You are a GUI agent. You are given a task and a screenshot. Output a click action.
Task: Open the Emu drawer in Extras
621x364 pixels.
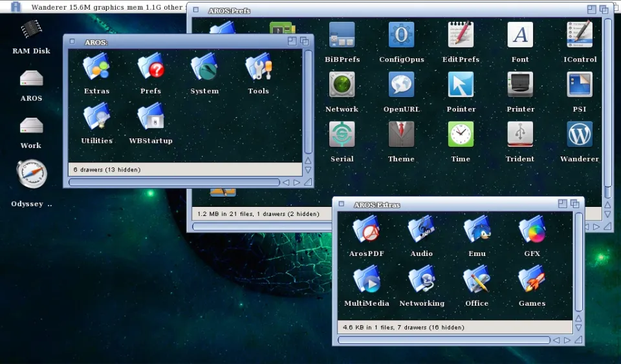(x=477, y=230)
